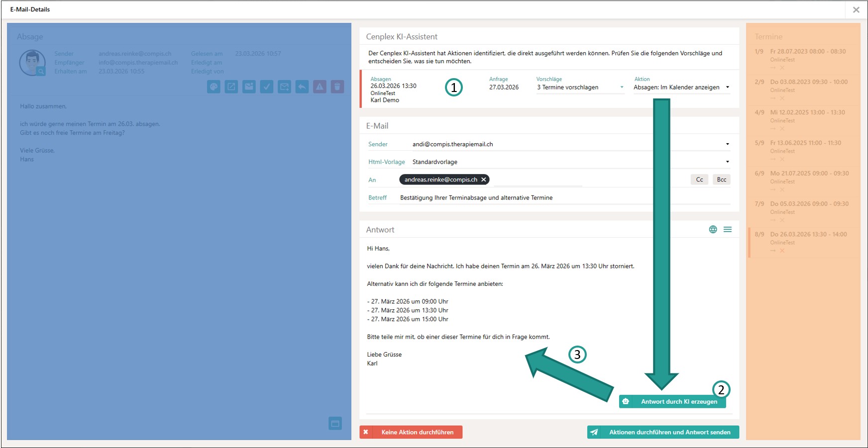Click the Cc button

coord(699,179)
